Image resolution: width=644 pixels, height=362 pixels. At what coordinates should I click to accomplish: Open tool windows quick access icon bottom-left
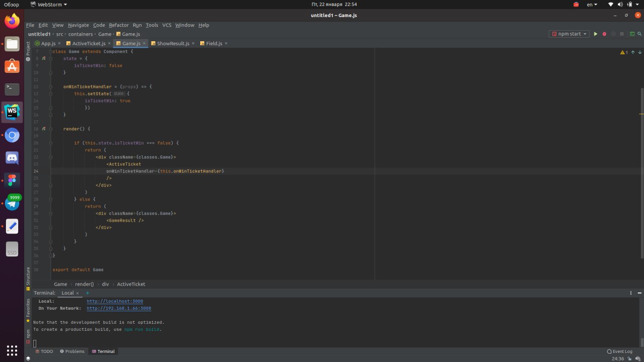coord(28,358)
